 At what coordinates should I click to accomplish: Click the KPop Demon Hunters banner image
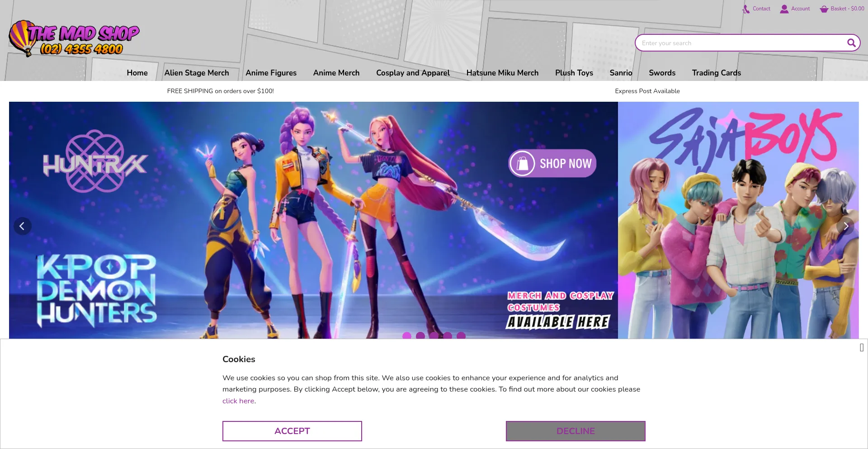313,220
